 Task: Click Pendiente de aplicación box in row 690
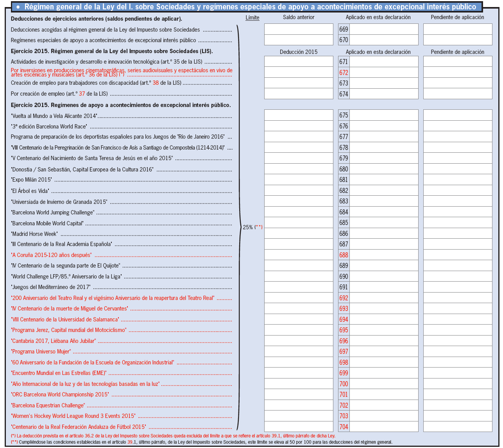(458, 276)
